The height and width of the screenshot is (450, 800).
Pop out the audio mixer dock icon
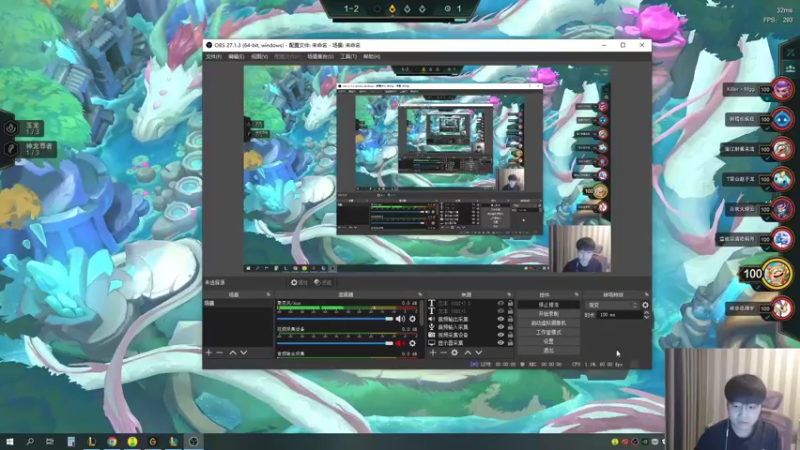(420, 294)
